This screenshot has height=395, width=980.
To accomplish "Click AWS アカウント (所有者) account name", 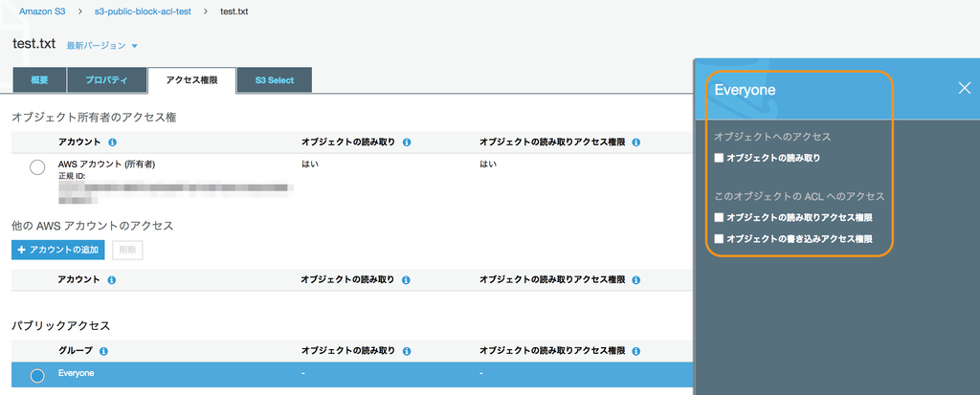I will pos(107,165).
